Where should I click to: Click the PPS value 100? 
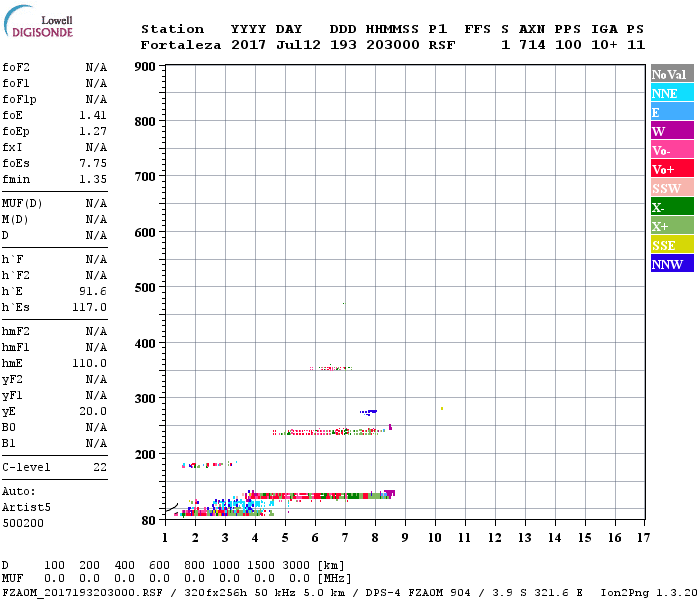pos(568,45)
